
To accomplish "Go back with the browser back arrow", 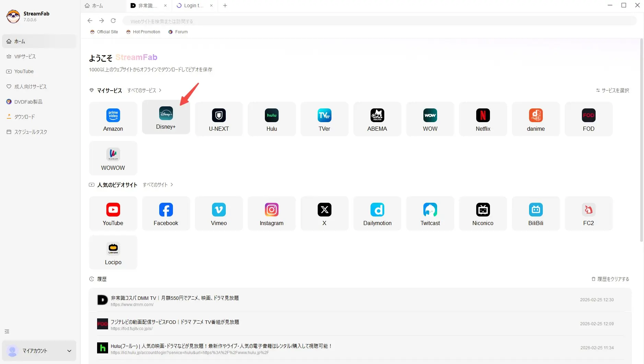I will (x=90, y=21).
